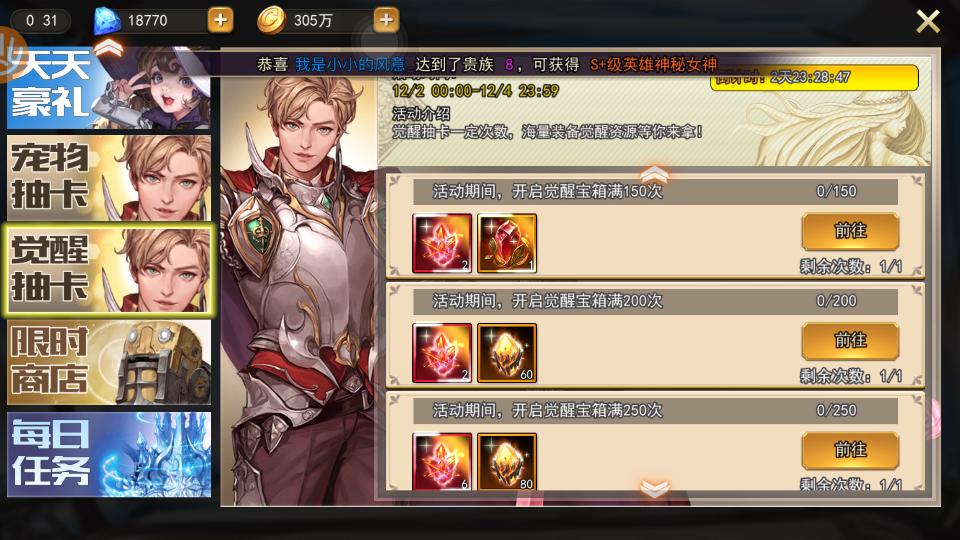
Task: Close the event panel with X
Action: click(928, 21)
